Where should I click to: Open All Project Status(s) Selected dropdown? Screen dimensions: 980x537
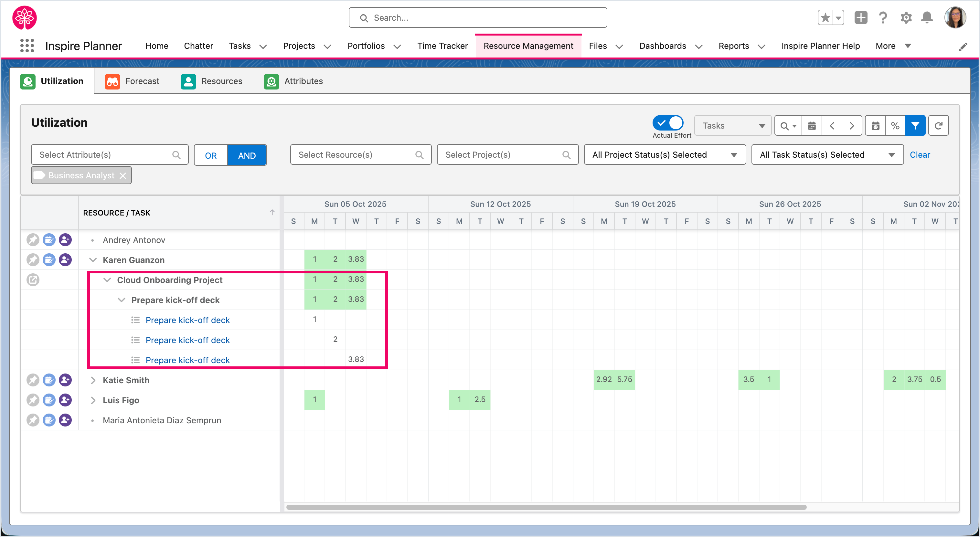pos(664,155)
